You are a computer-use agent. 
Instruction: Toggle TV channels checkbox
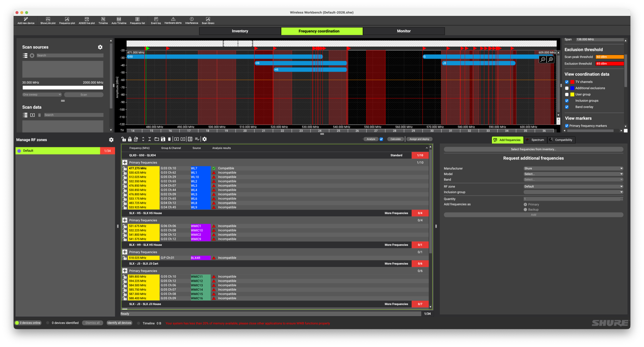click(x=567, y=82)
